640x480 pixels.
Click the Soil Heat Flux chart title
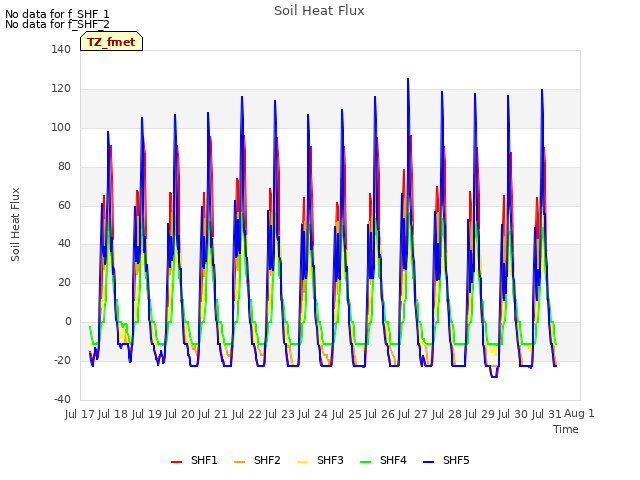coord(319,11)
